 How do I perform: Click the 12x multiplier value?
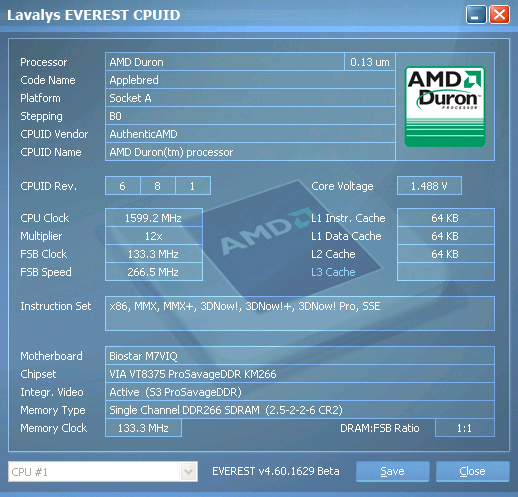pos(154,236)
